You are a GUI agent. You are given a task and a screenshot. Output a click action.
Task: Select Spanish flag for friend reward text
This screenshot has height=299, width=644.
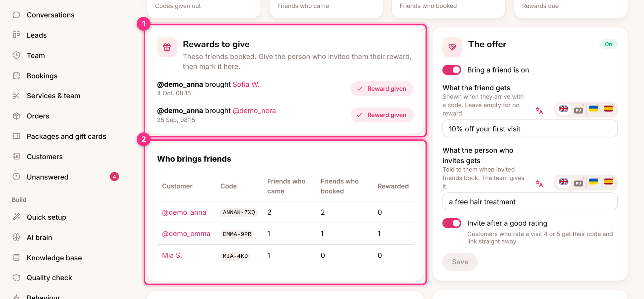point(608,109)
